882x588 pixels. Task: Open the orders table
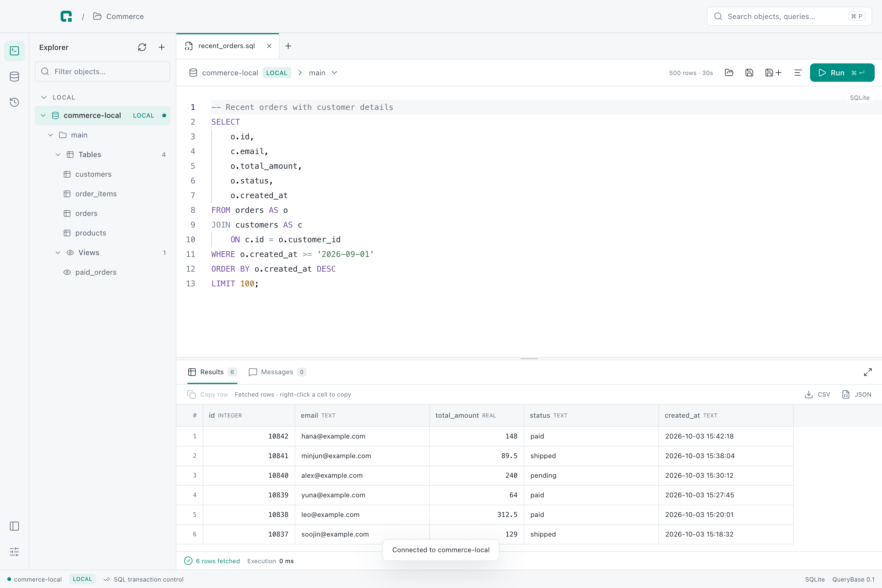coord(102,213)
